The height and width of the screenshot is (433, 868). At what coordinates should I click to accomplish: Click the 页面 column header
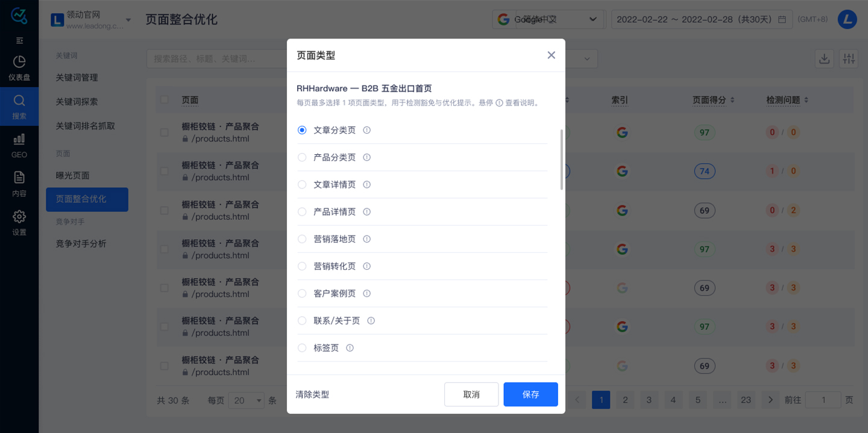click(190, 100)
